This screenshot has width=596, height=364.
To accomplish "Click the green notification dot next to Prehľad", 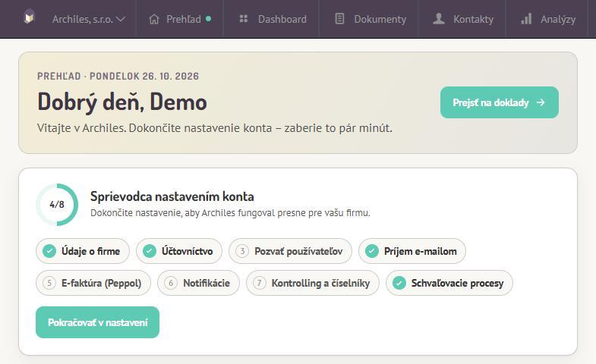I will pyautogui.click(x=208, y=19).
